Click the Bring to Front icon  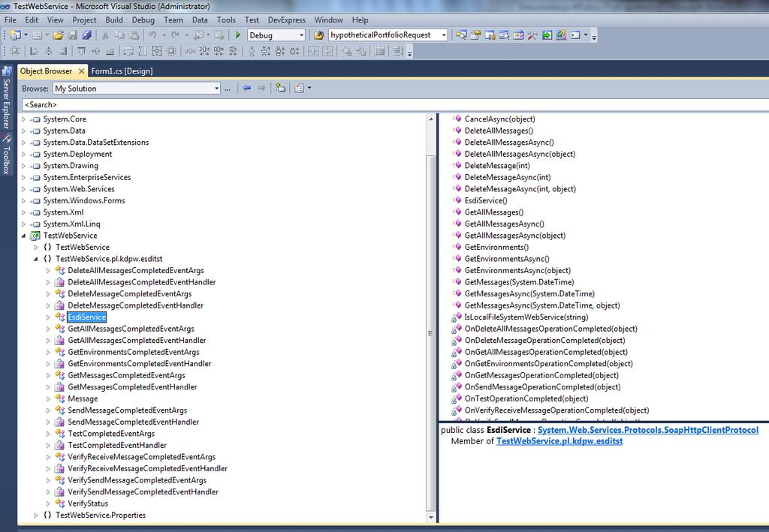tap(346, 51)
